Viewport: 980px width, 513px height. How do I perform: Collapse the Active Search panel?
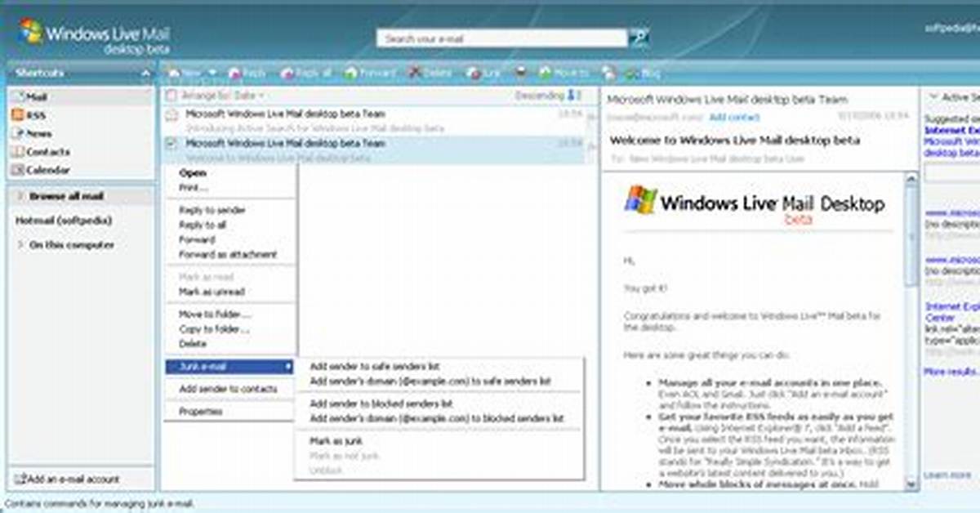pos(933,96)
